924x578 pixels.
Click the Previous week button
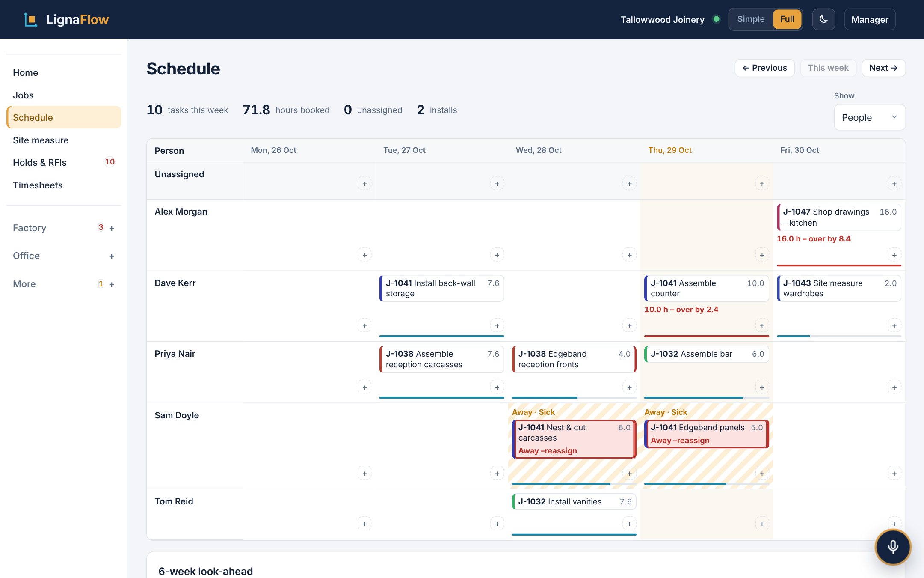764,68
